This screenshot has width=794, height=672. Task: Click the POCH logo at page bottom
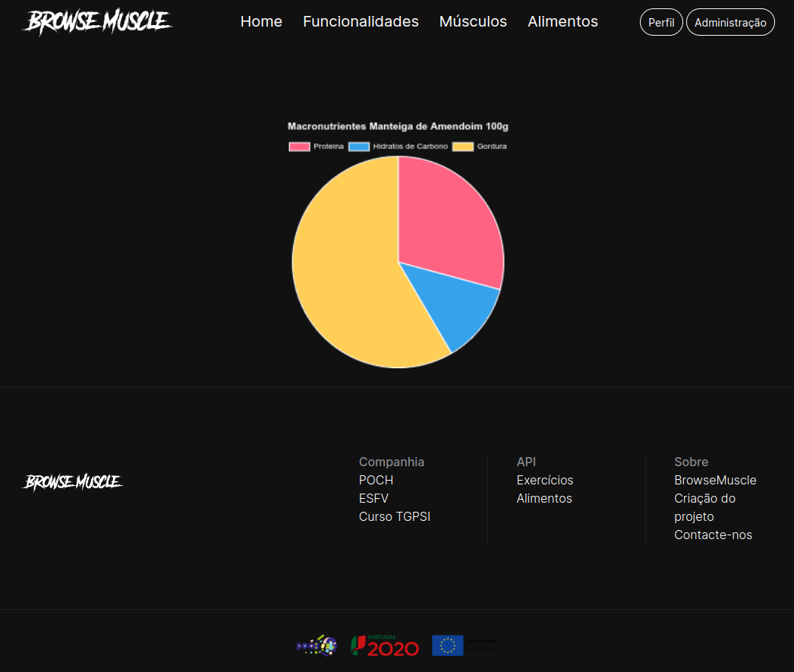pos(316,645)
